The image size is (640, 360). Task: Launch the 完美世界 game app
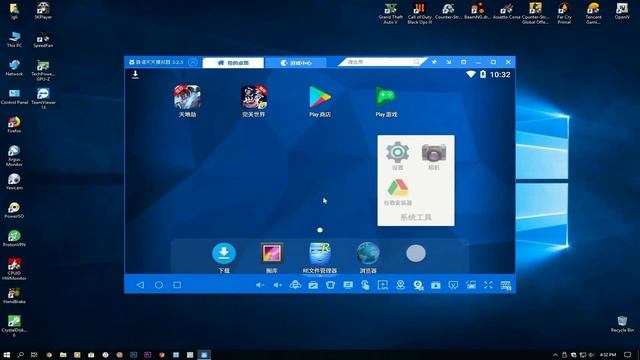[x=253, y=101]
